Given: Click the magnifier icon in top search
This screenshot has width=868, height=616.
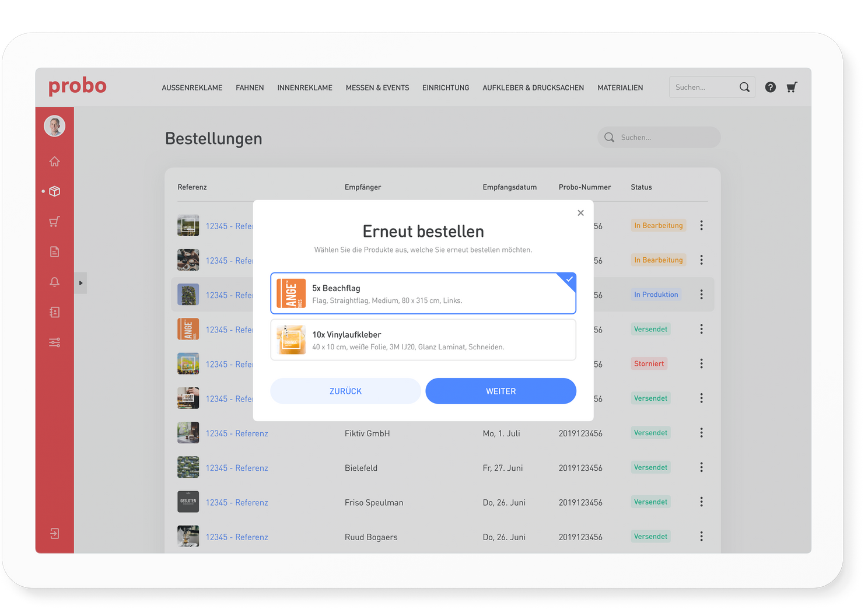Looking at the screenshot, I should point(744,87).
